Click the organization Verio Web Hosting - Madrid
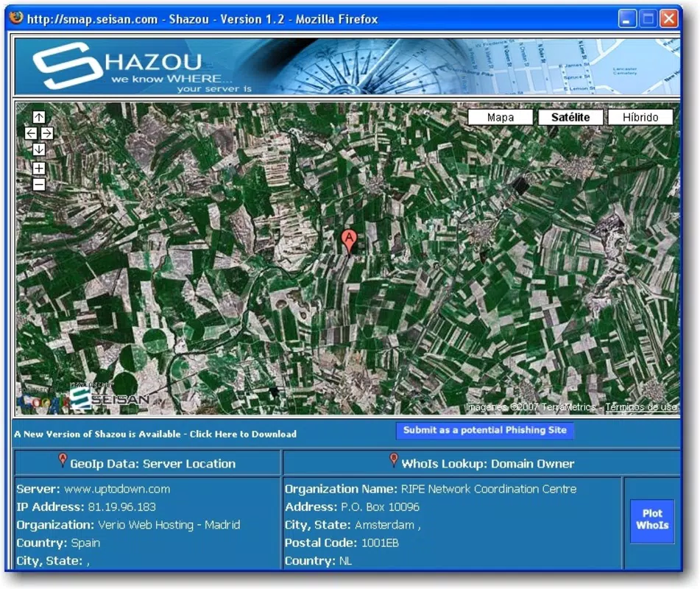 (x=169, y=525)
